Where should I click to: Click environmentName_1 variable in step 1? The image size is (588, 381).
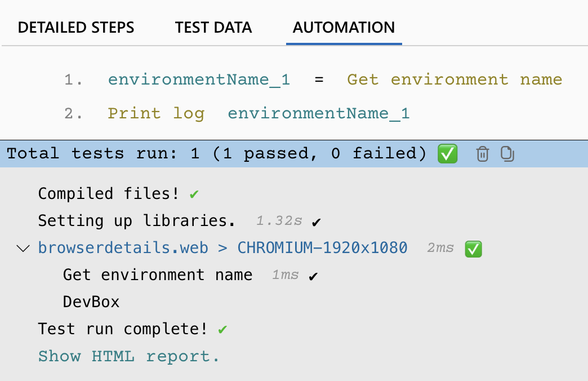199,79
